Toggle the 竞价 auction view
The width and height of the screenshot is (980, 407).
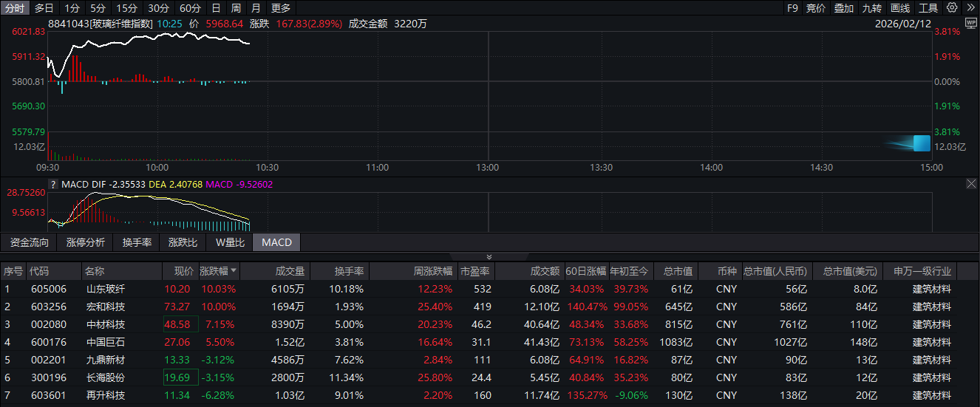[815, 8]
